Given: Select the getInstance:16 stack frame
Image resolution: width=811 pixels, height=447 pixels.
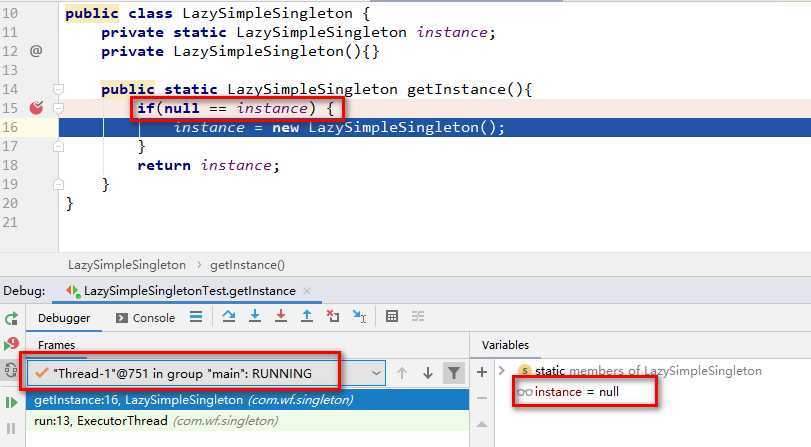Looking at the screenshot, I should click(247, 400).
